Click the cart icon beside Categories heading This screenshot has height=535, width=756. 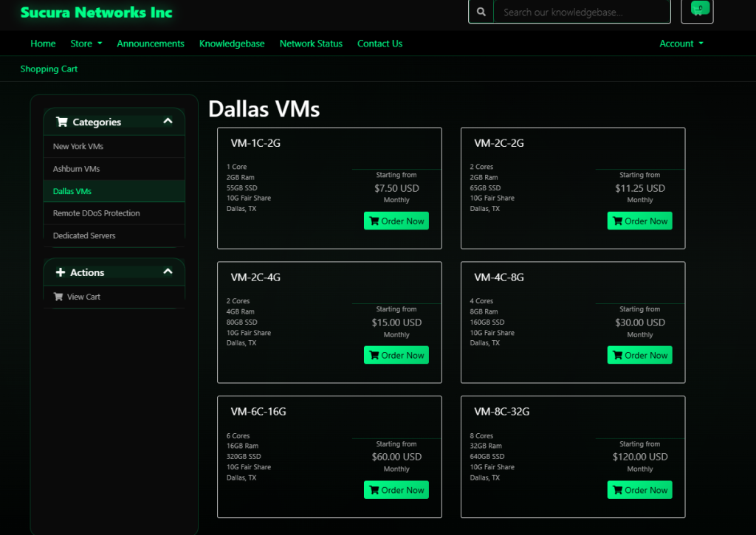62,122
